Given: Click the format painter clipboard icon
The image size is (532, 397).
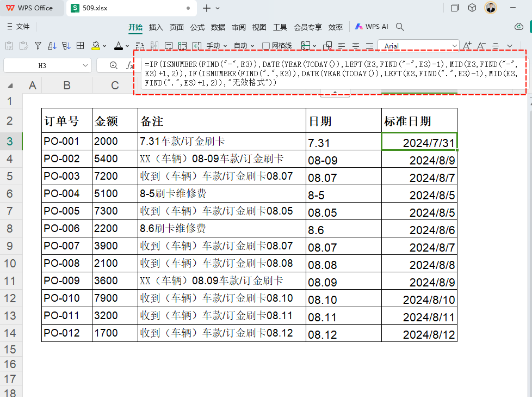Looking at the screenshot, I should [x=23, y=46].
